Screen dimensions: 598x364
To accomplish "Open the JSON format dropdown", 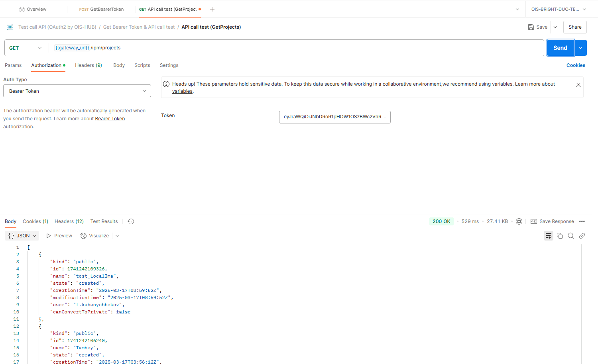I will (22, 236).
